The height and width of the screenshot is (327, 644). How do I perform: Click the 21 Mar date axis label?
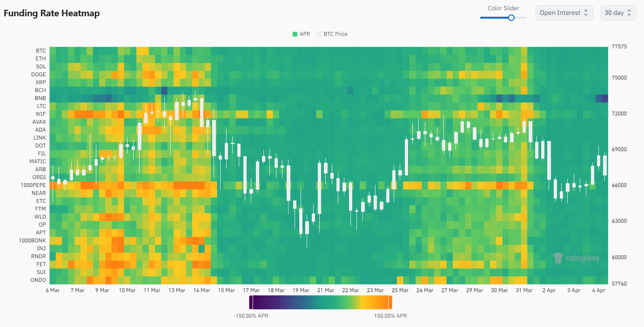pyautogui.click(x=326, y=290)
